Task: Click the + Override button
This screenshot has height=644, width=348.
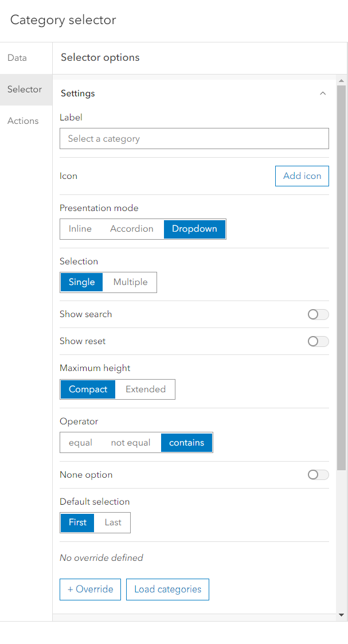Action: click(x=90, y=589)
